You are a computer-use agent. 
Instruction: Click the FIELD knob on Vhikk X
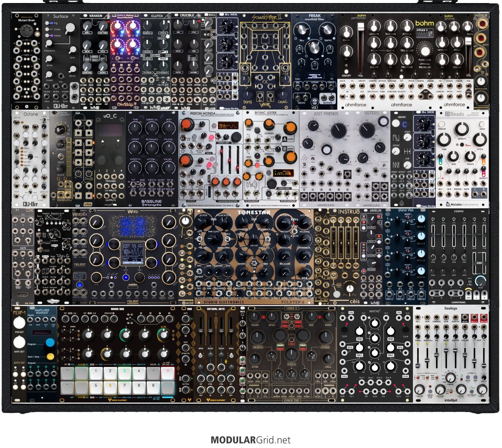(291, 355)
